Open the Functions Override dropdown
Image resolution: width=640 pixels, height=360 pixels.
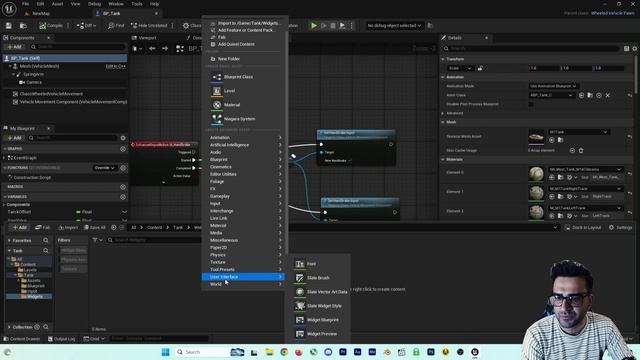104,168
